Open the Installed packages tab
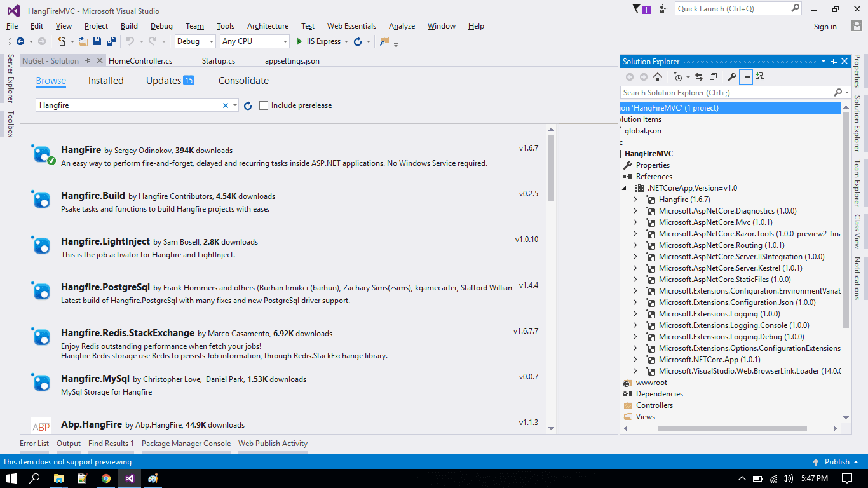Viewport: 868px width, 488px height. click(x=106, y=81)
